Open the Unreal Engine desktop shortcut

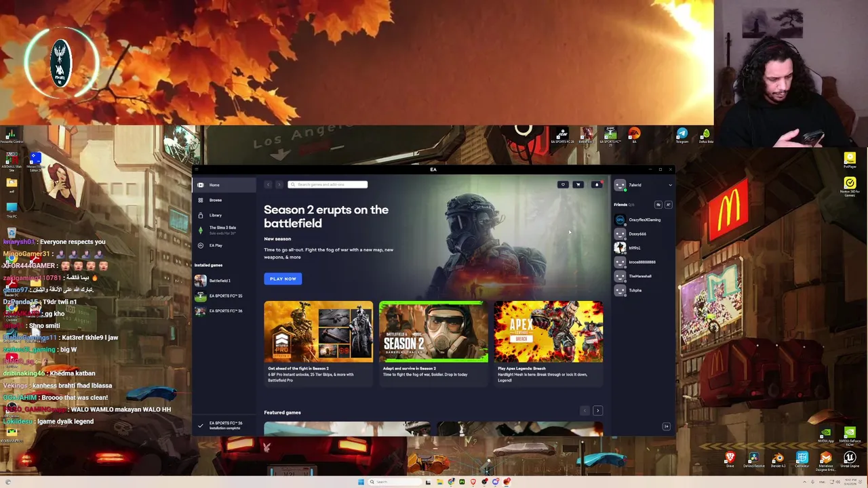[850, 460]
